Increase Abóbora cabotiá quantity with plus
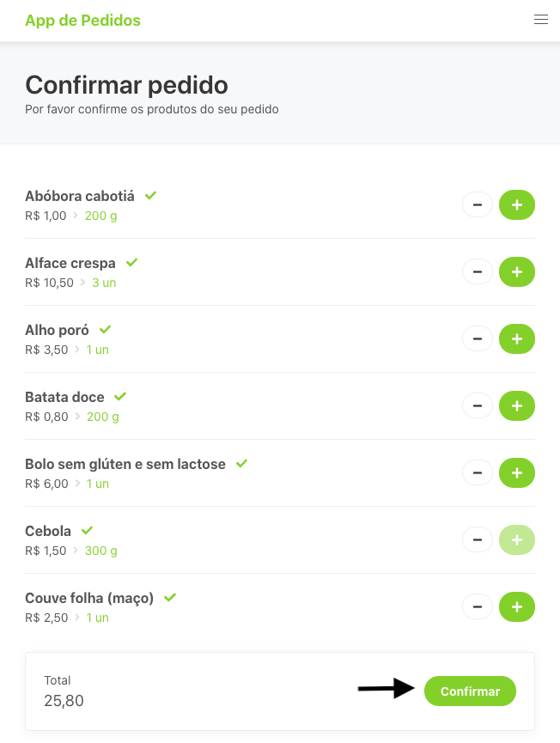This screenshot has width=560, height=743. click(x=516, y=205)
